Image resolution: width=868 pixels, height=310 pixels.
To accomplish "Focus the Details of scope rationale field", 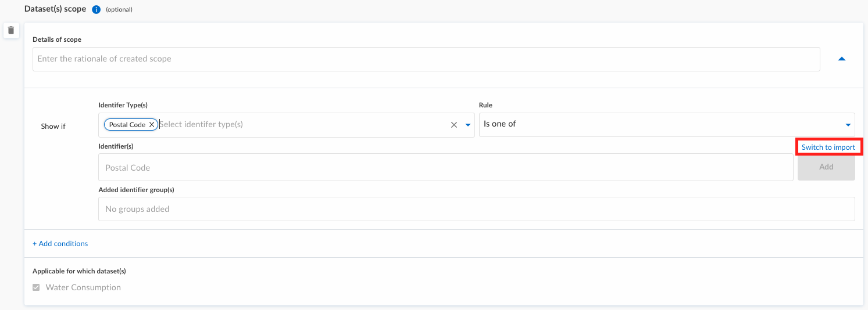I will [x=426, y=59].
